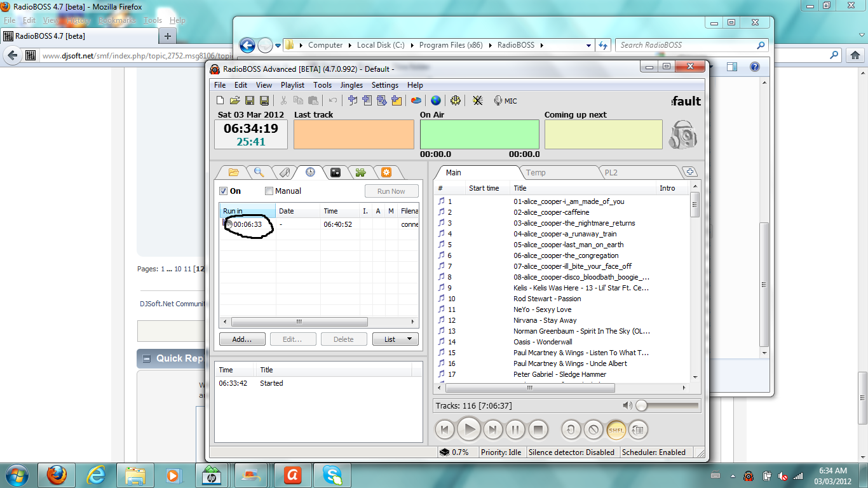
Task: Click the add-playlist icon with page
Action: tap(367, 100)
